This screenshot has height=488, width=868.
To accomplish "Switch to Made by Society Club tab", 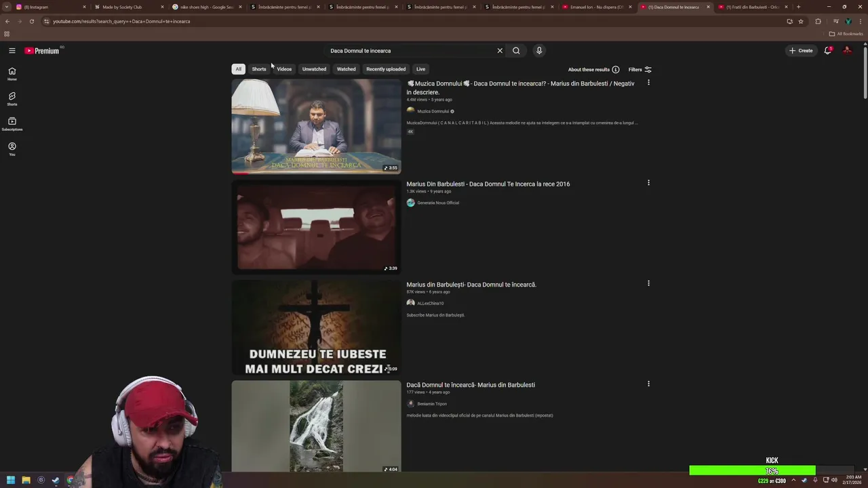I will 129,7.
